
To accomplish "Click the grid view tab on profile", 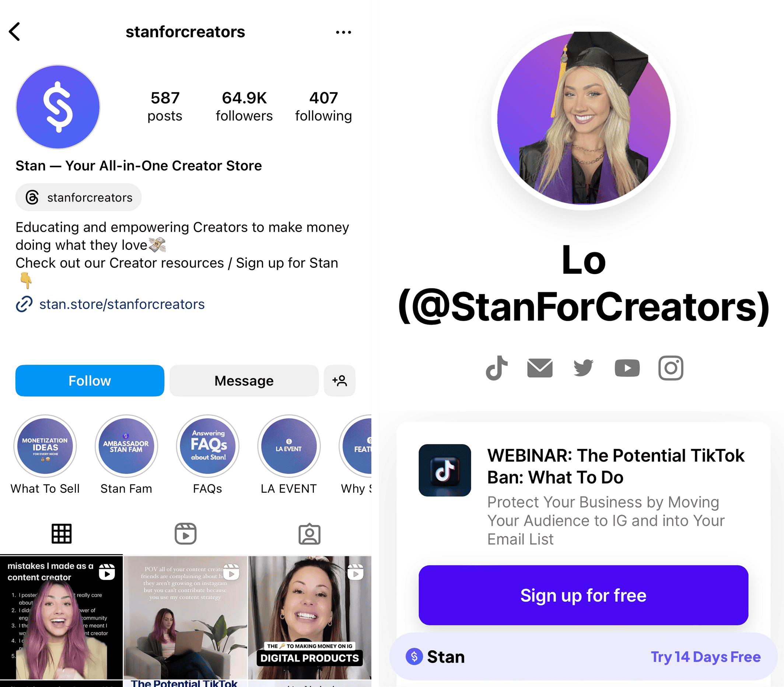I will click(x=62, y=533).
